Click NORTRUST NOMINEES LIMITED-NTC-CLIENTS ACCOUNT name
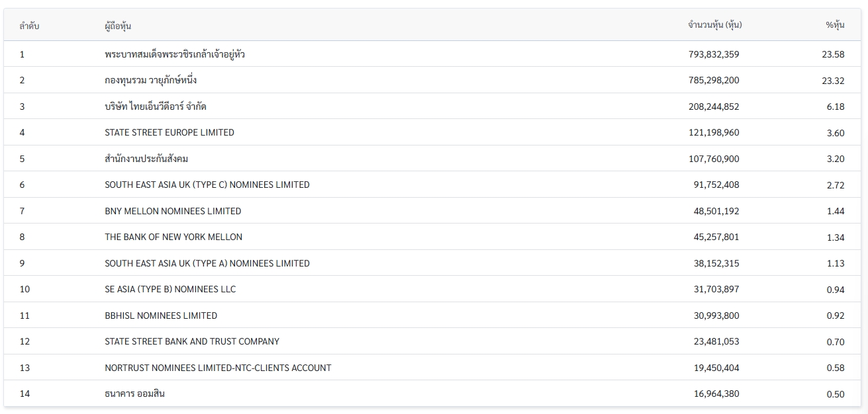 pos(218,368)
